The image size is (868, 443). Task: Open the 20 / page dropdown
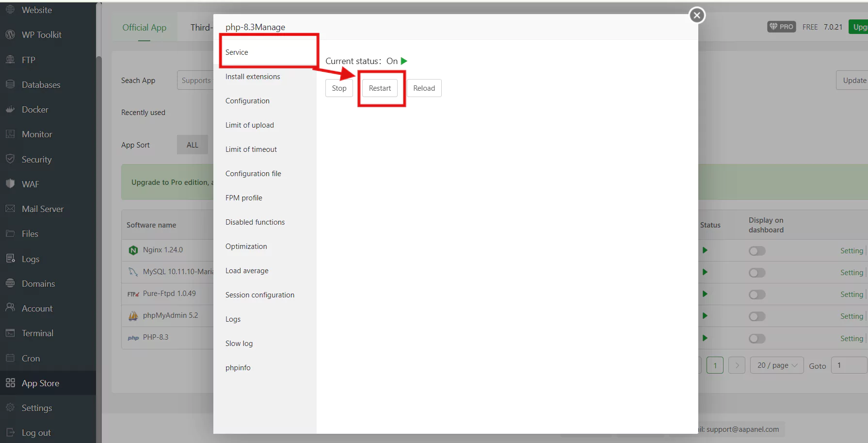pyautogui.click(x=777, y=365)
